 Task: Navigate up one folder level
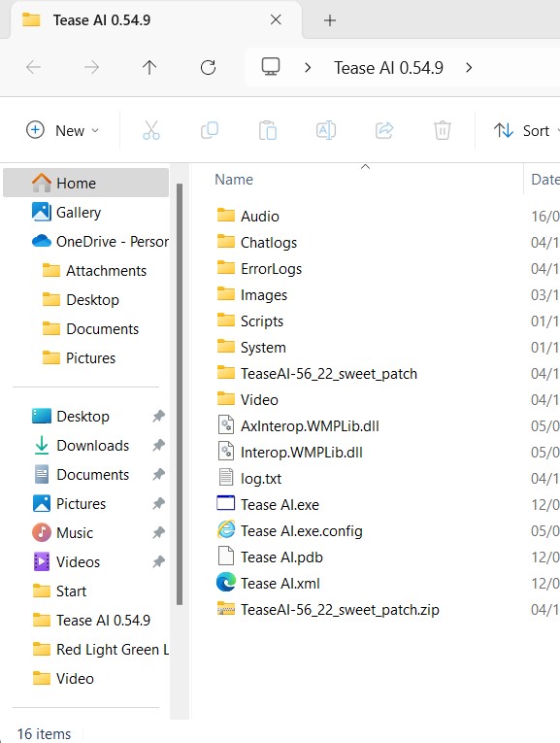point(149,68)
